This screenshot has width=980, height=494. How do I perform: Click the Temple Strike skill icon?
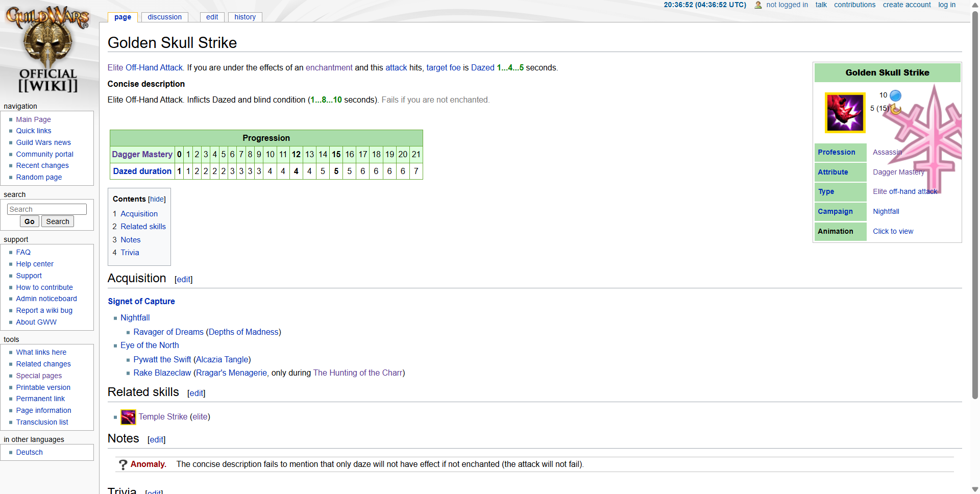[x=128, y=417]
